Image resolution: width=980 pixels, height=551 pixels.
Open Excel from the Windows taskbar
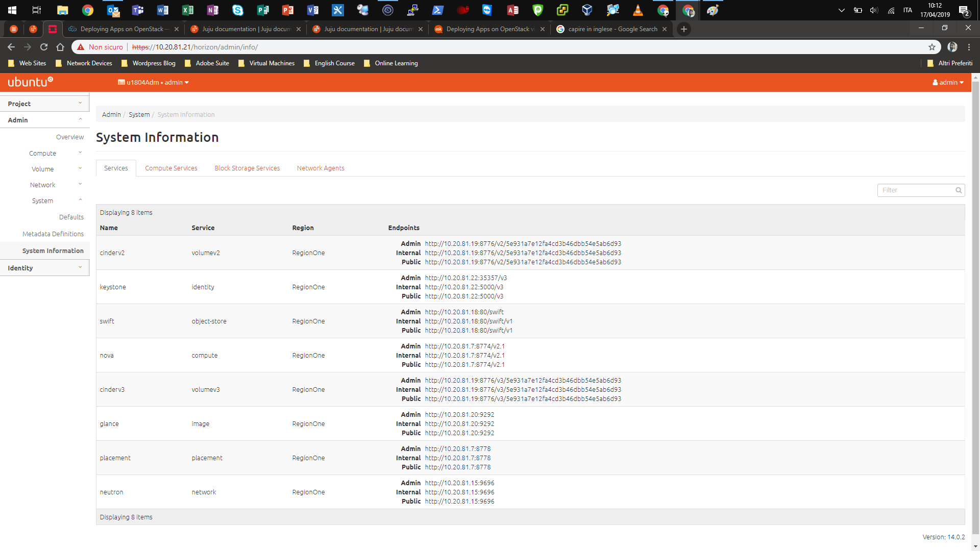(187, 10)
